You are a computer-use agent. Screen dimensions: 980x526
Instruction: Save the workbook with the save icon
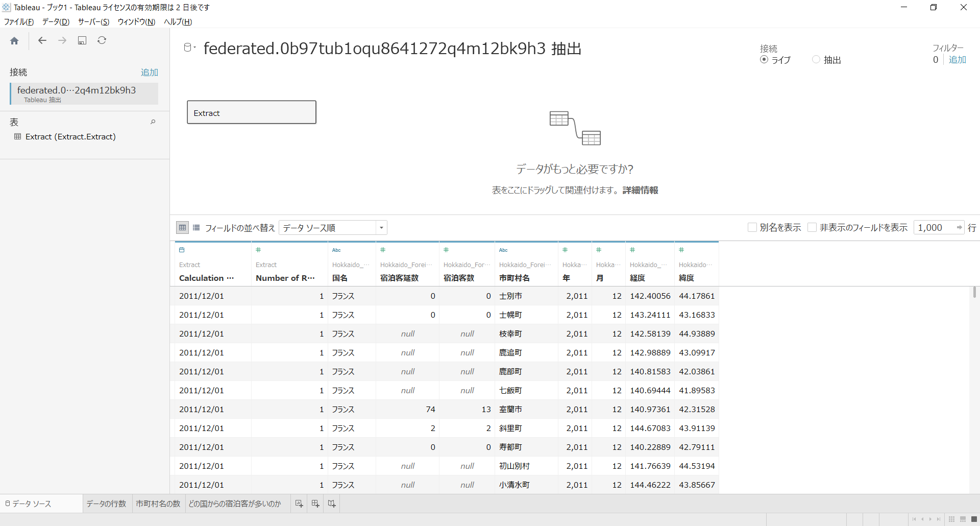pos(82,40)
